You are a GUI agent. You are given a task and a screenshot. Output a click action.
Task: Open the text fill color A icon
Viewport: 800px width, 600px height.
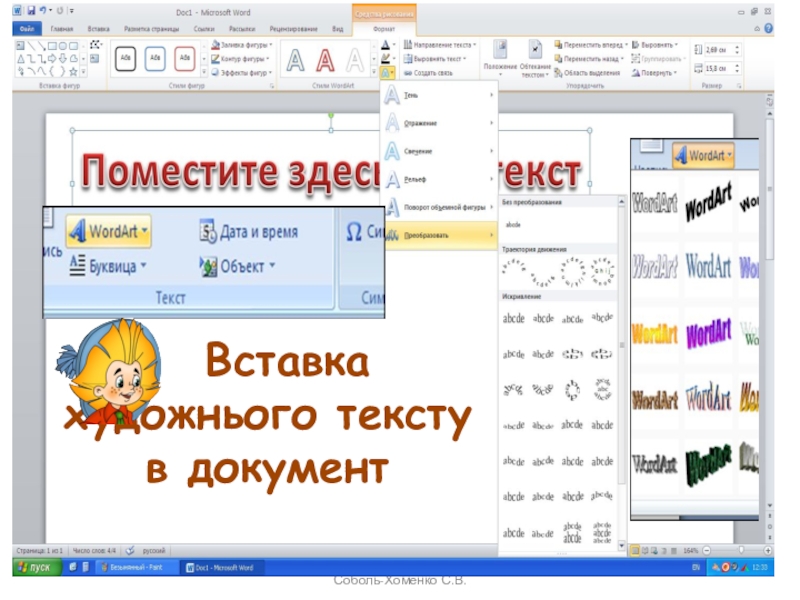(x=387, y=45)
